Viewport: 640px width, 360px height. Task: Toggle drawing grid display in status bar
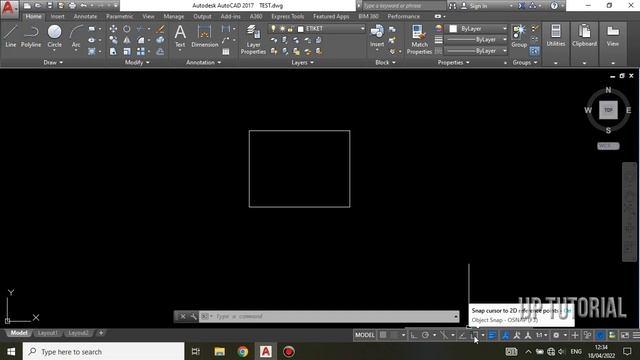(x=383, y=335)
